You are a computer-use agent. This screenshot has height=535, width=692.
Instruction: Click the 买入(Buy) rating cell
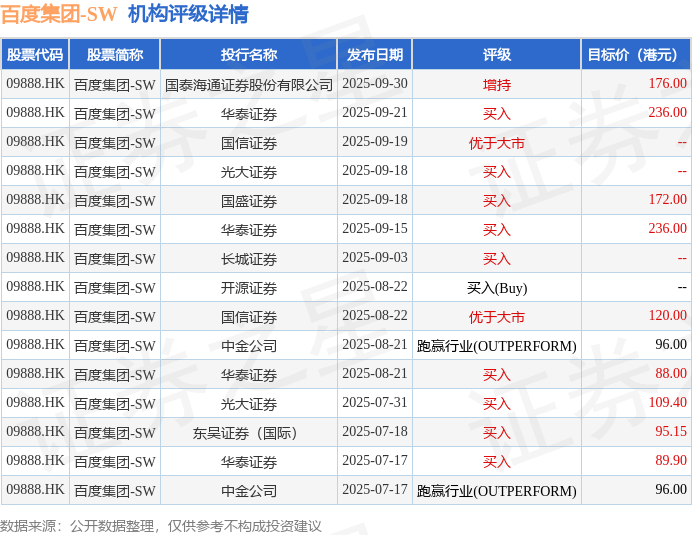[497, 288]
